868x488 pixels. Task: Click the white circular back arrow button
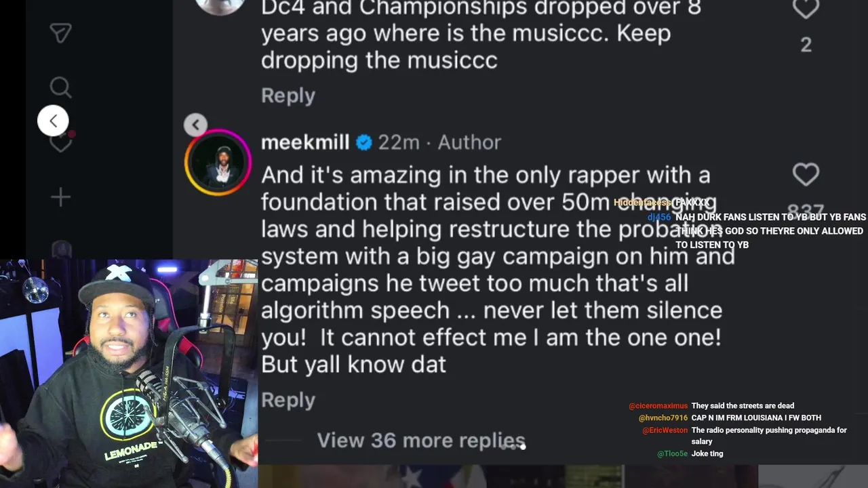click(x=53, y=121)
